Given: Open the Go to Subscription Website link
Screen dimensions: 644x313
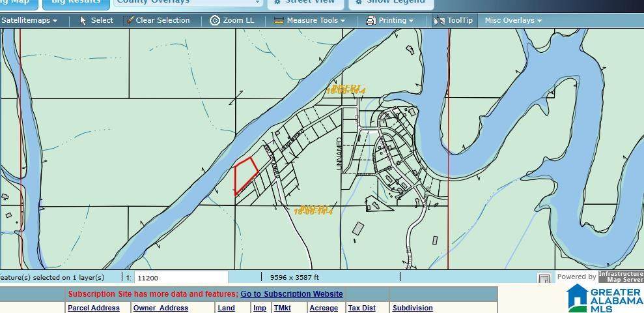Looking at the screenshot, I should coord(291,294).
